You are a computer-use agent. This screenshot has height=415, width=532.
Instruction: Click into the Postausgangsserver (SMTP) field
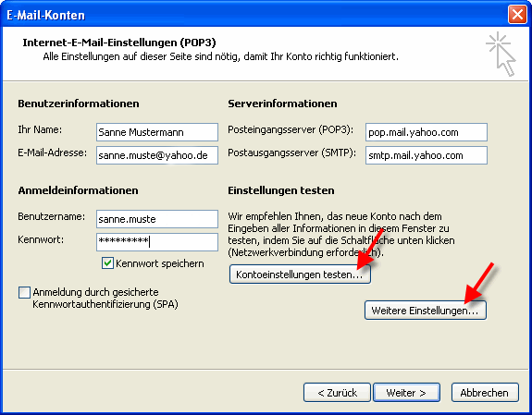coord(427,155)
